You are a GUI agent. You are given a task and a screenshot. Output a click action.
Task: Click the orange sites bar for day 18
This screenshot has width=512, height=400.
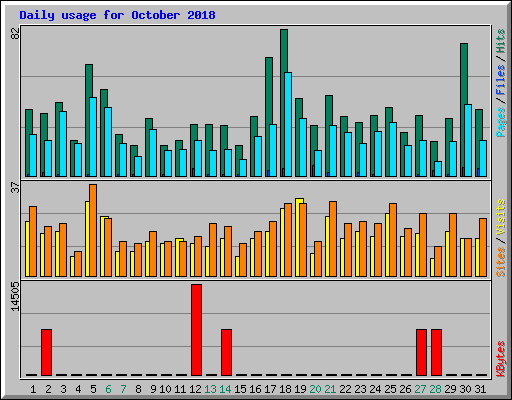click(288, 240)
